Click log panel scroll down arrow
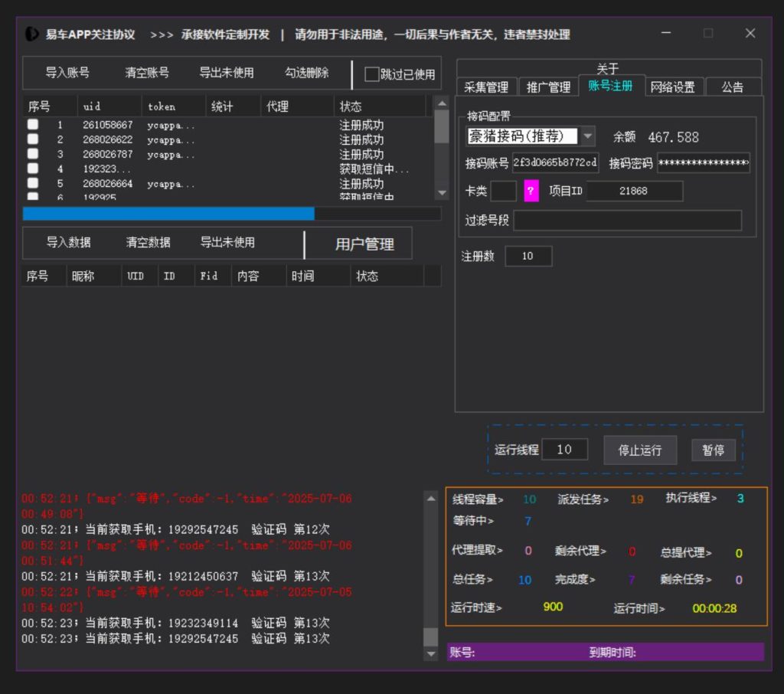Image resolution: width=784 pixels, height=694 pixels. (431, 653)
